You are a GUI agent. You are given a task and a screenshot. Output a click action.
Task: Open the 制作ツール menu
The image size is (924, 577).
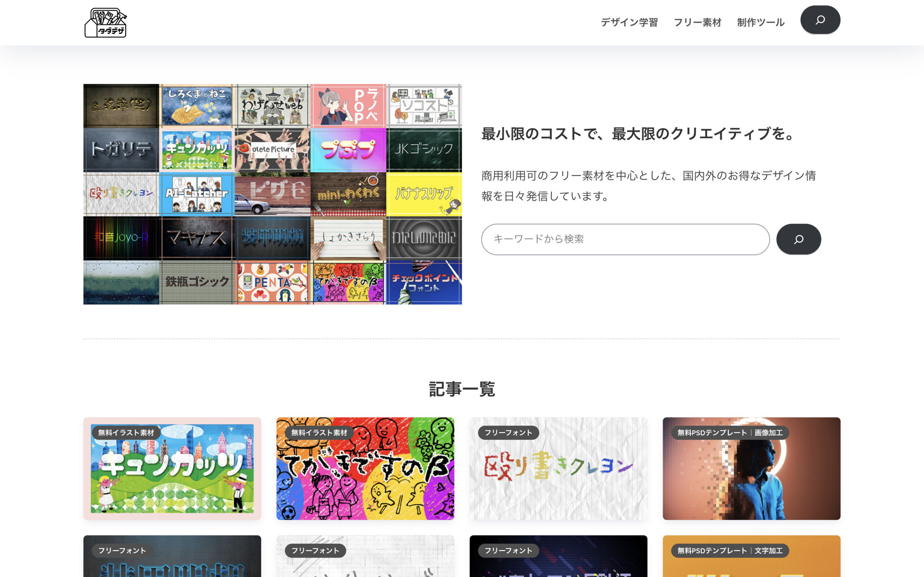760,22
